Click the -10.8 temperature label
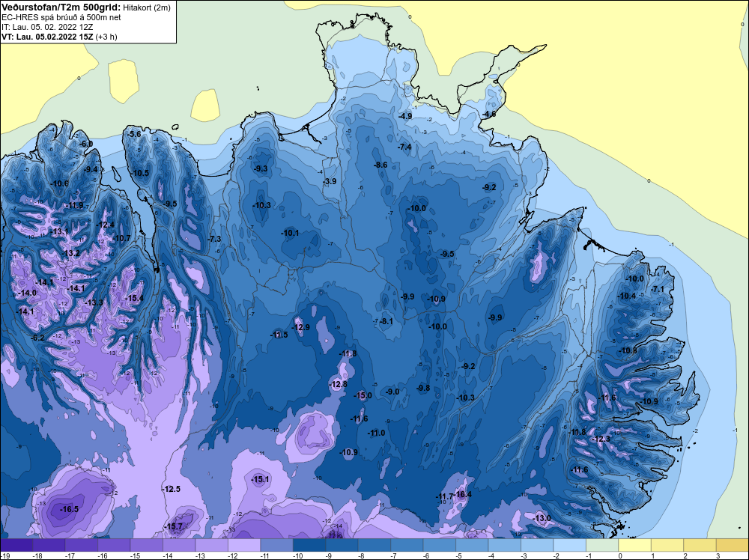749x560 pixels. pyautogui.click(x=628, y=350)
